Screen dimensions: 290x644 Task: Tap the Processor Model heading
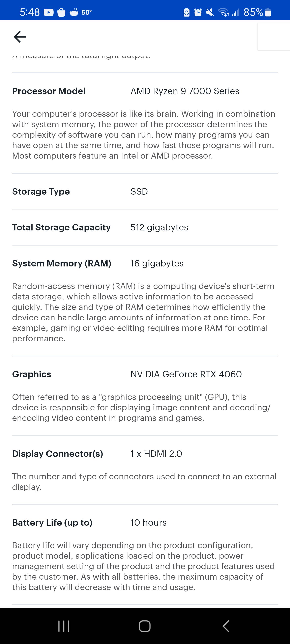pyautogui.click(x=49, y=91)
